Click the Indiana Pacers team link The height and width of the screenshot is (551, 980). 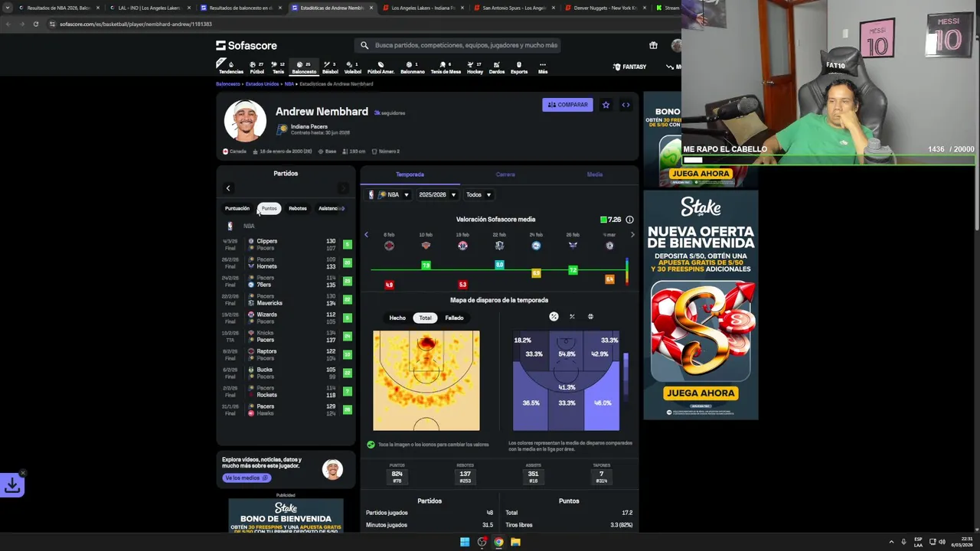309,126
